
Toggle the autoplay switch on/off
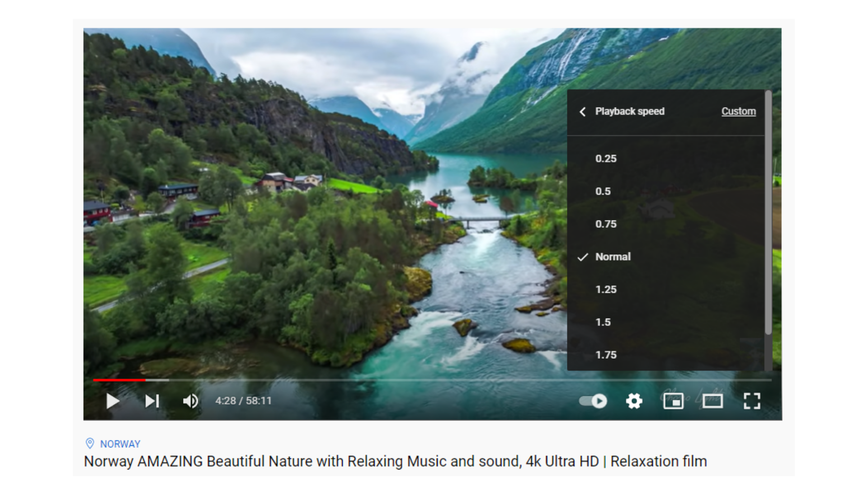pyautogui.click(x=591, y=400)
